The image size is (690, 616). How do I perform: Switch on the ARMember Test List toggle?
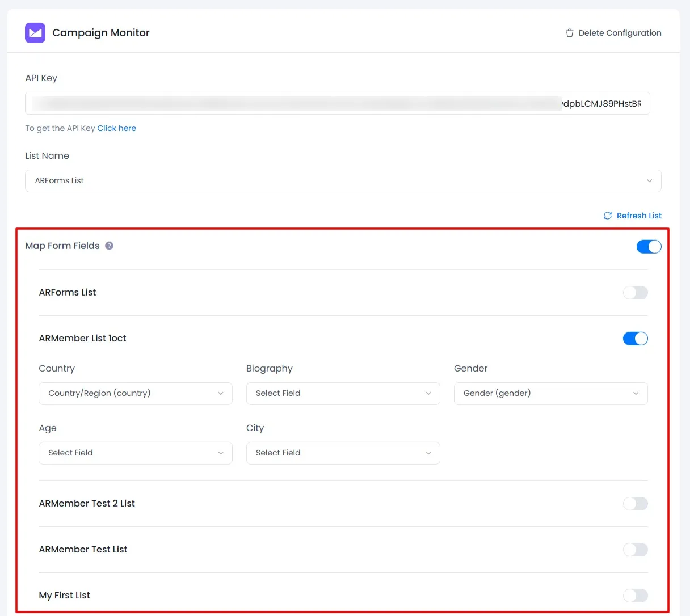635,550
